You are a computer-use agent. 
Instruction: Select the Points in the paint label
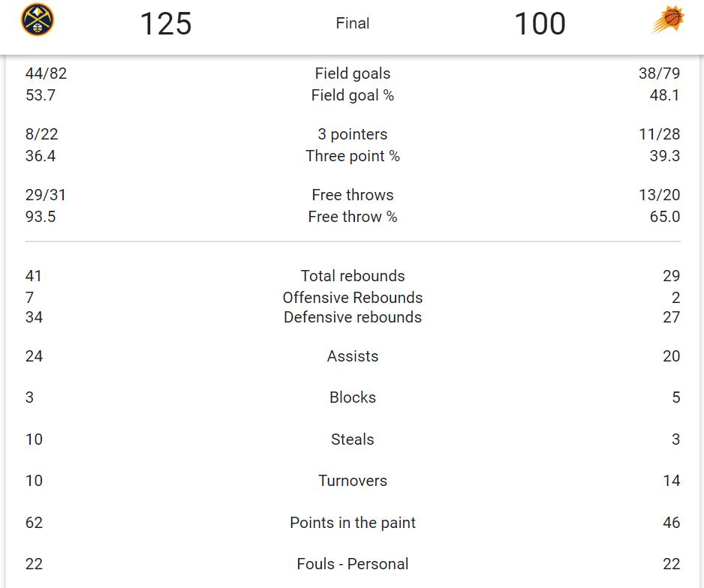pyautogui.click(x=353, y=523)
